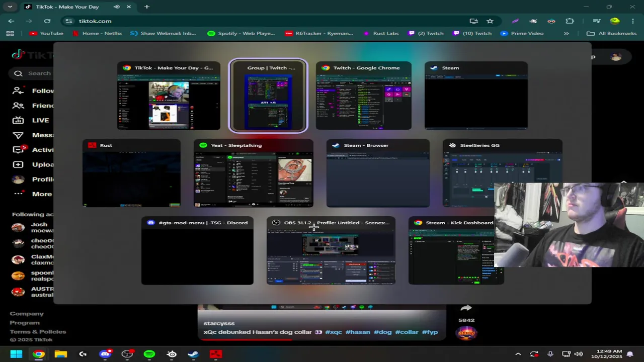The height and width of the screenshot is (362, 644).
Task: Open the starcysss username link
Action: 219,323
